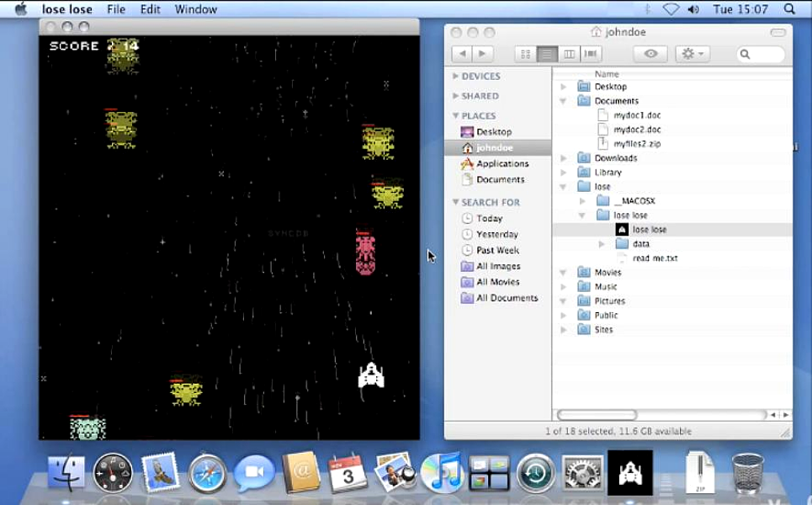Expand the Desktop folder disclosure triangle
Screen dimensions: 812x505
(564, 87)
